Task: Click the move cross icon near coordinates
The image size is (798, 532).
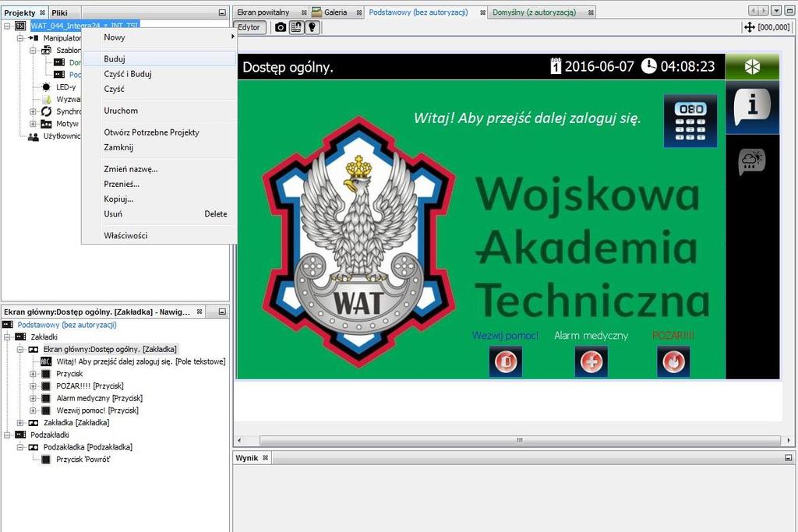Action: click(749, 27)
